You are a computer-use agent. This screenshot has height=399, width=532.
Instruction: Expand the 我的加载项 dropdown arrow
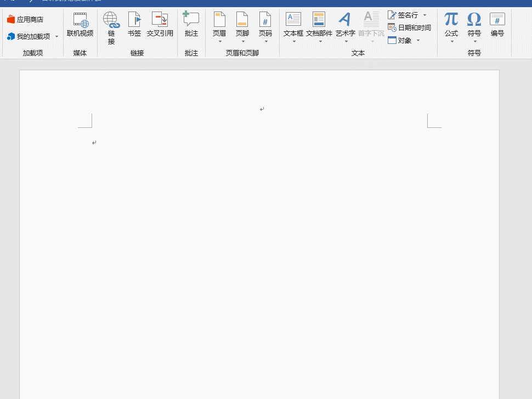click(x=56, y=37)
